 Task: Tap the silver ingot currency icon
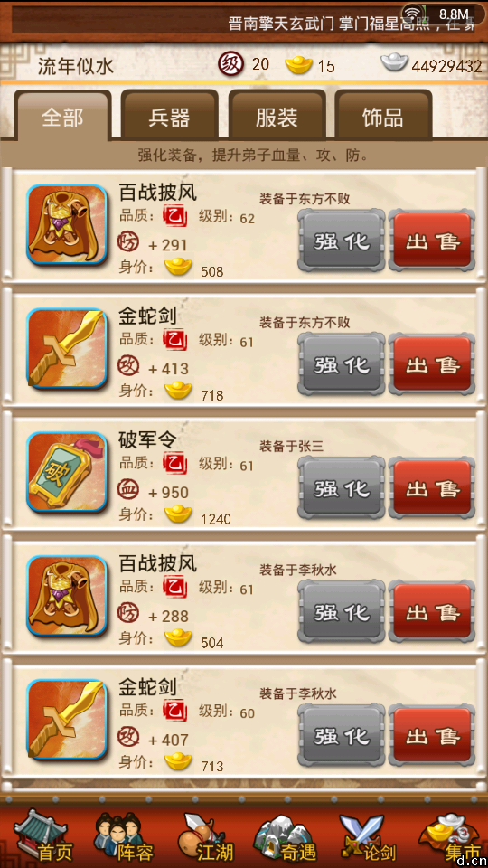click(394, 62)
